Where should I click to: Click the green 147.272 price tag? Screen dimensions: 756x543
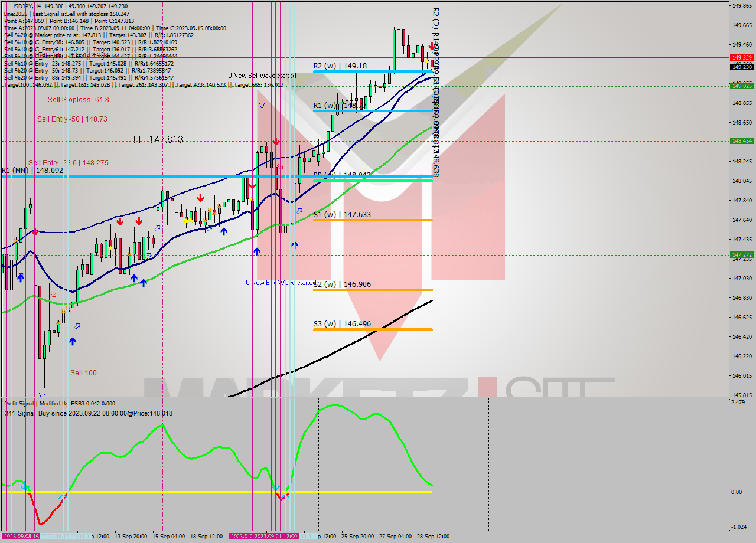click(x=741, y=255)
